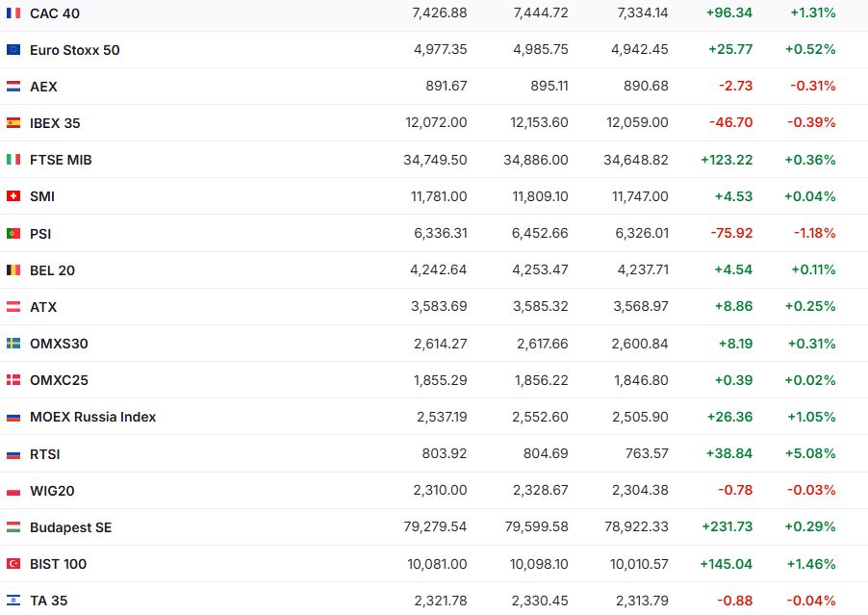This screenshot has width=868, height=615.
Task: View the BEL 20 index details
Action: coord(52,270)
